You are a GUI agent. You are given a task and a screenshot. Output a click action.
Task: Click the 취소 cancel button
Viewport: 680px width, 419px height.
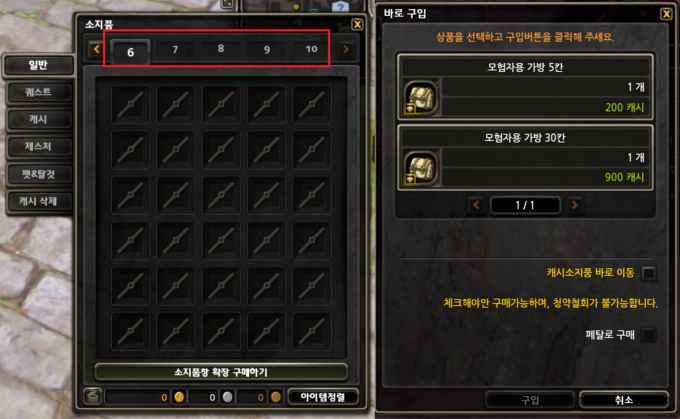(623, 400)
